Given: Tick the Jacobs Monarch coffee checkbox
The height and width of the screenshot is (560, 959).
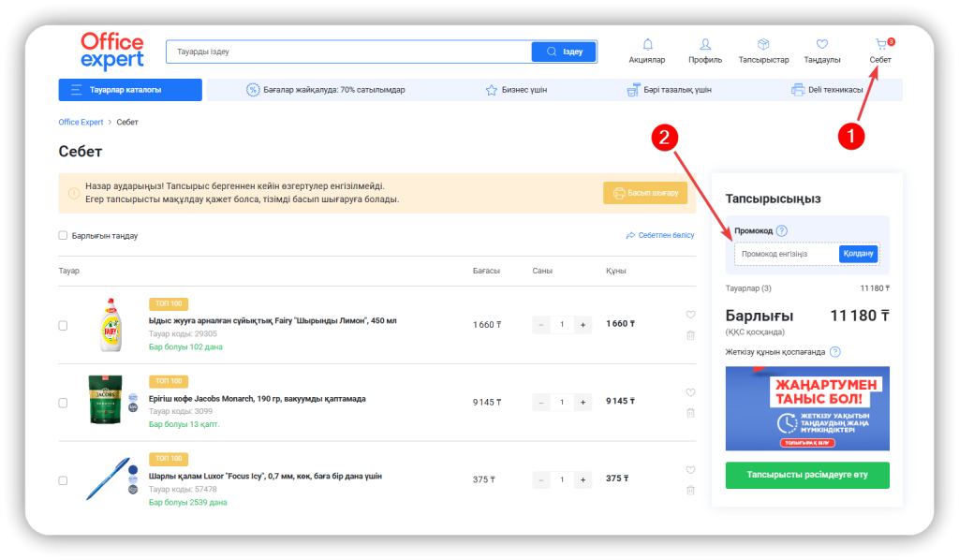Looking at the screenshot, I should tap(63, 403).
